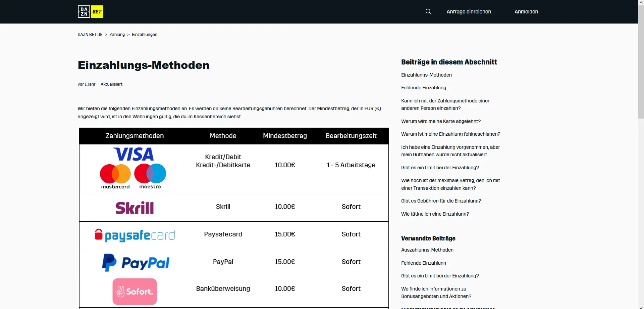The height and width of the screenshot is (309, 644).
Task: Click Anmelden to sign in
Action: [x=526, y=12]
